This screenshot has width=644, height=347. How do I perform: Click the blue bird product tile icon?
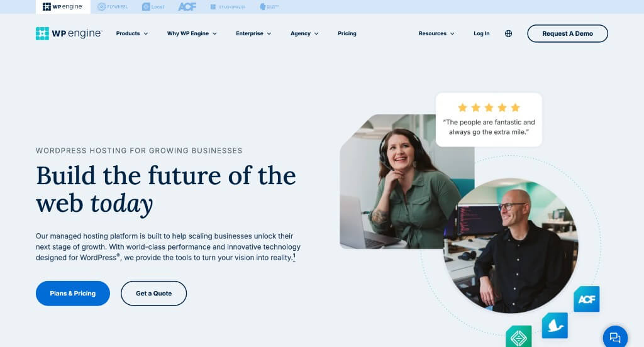tap(555, 326)
